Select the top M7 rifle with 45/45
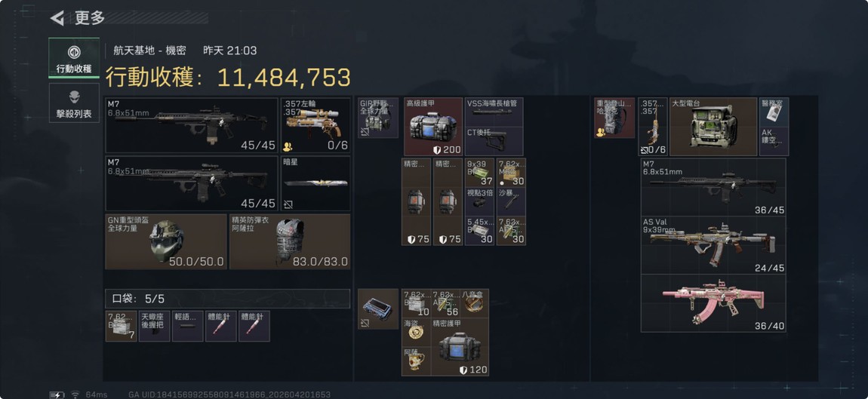868x399 pixels. coord(192,126)
